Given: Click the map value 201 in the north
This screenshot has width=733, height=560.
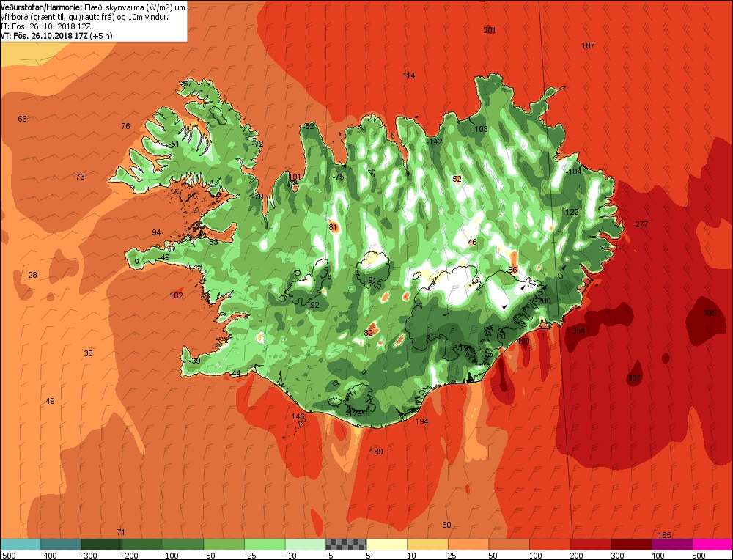Looking at the screenshot, I should pyautogui.click(x=490, y=30).
